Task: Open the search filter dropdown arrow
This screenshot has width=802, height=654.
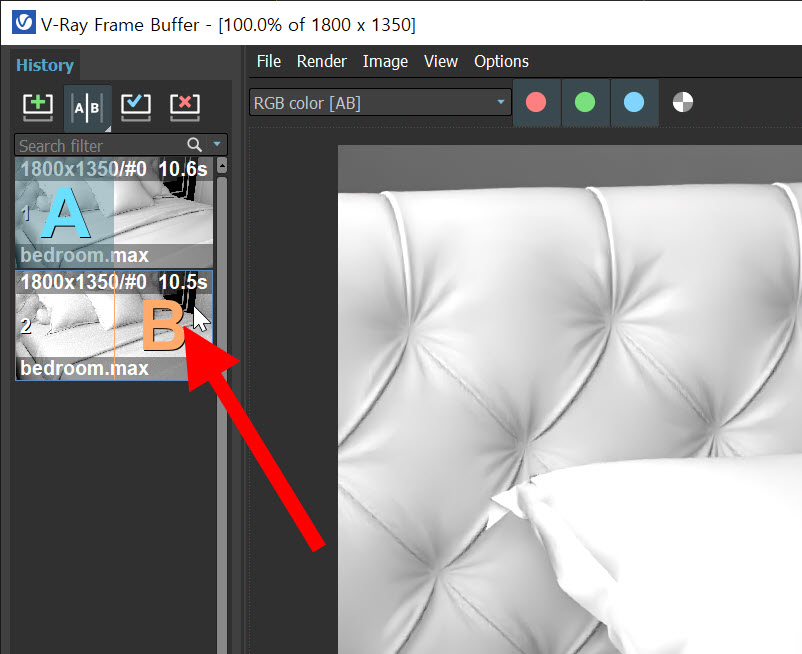Action: click(217, 144)
